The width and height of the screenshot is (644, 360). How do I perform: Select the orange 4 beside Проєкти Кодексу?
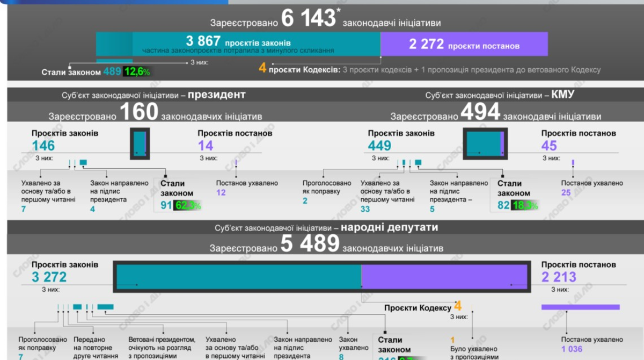click(x=458, y=306)
